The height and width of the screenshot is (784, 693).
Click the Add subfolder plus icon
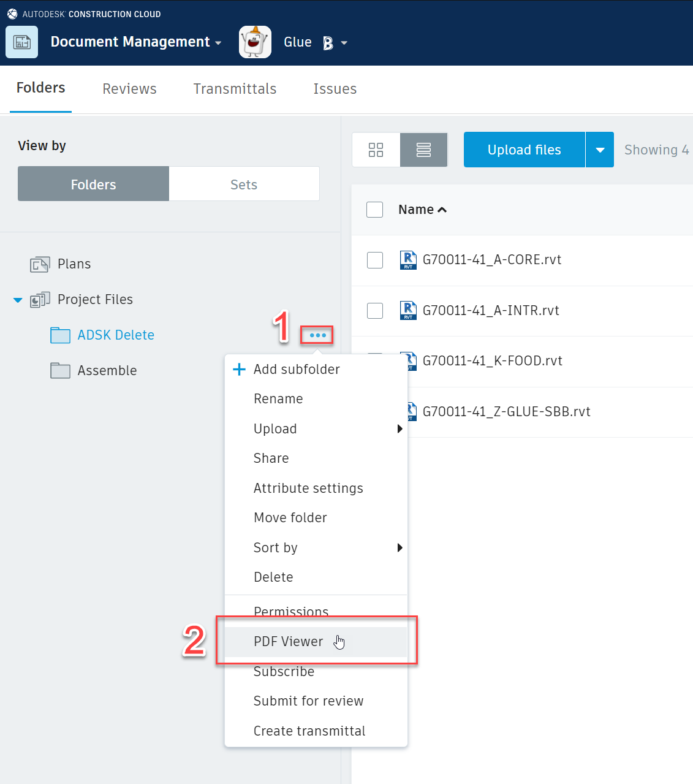(238, 369)
